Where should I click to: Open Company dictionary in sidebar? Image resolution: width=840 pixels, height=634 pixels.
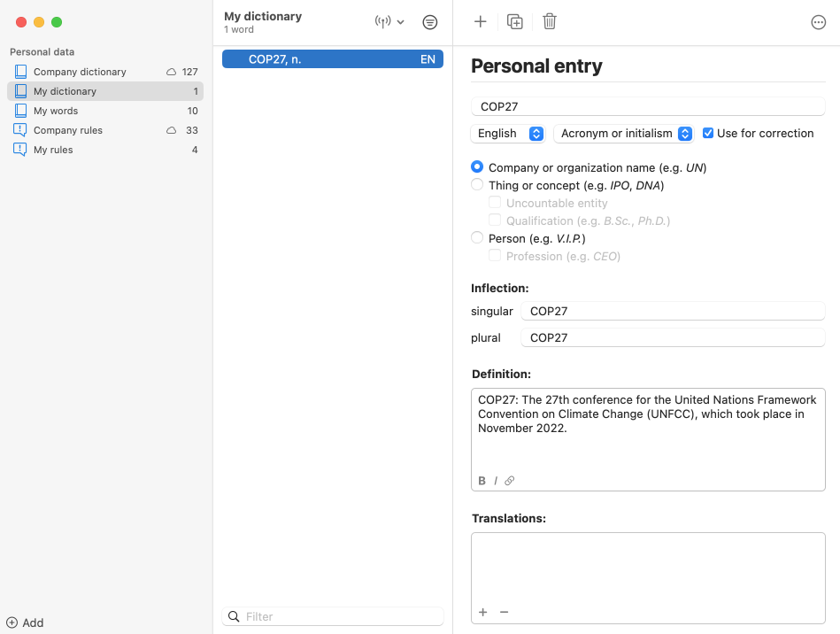tap(80, 72)
